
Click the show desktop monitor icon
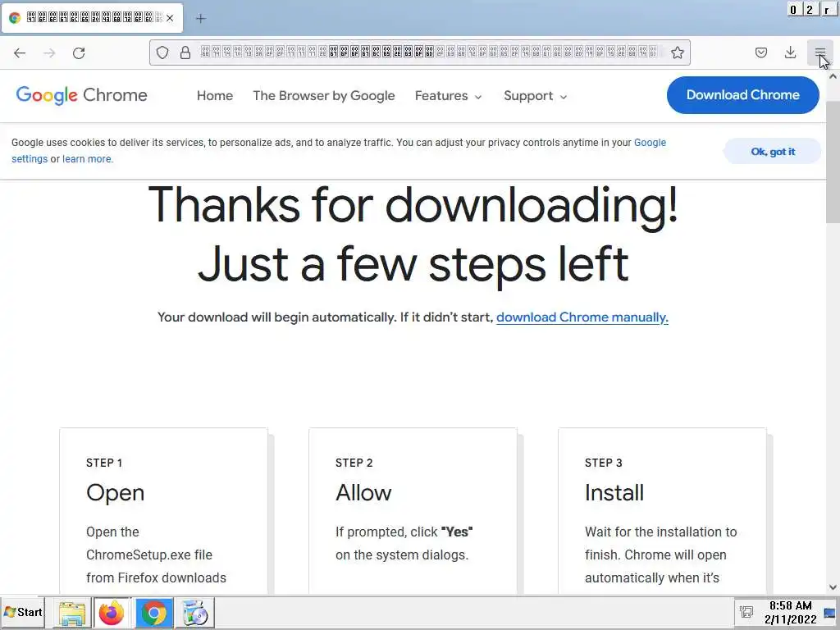[x=830, y=613]
